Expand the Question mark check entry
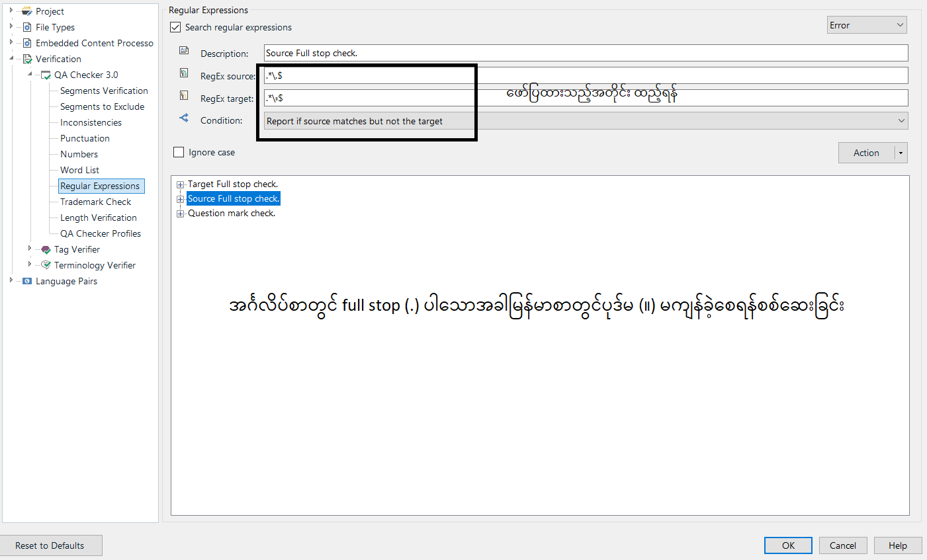This screenshot has height=560, width=927. (180, 214)
